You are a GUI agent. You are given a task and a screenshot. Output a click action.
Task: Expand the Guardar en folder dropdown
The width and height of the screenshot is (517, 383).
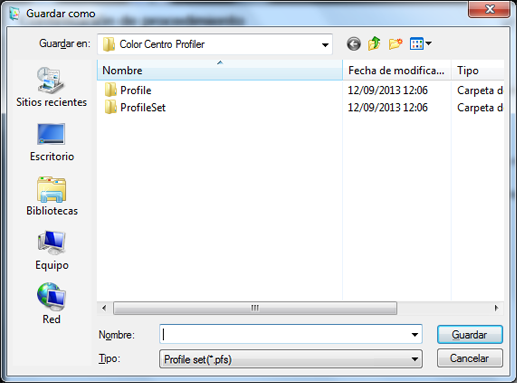(x=325, y=44)
